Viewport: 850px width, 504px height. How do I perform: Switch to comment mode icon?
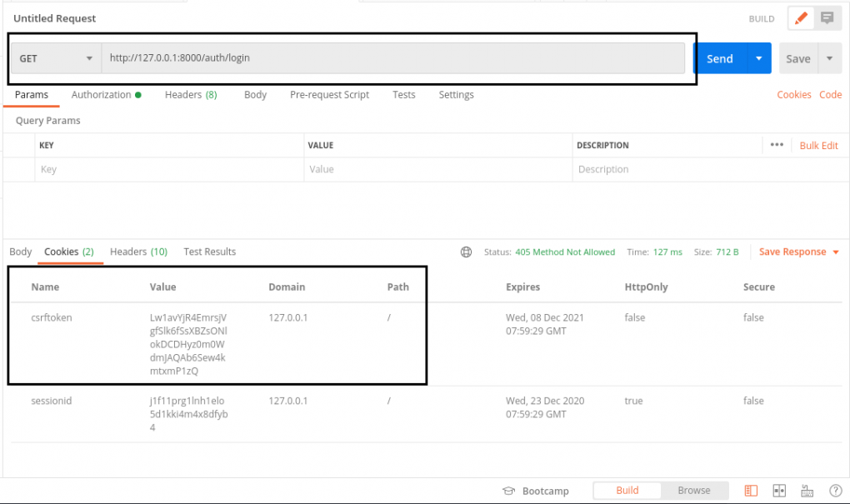coord(825,17)
